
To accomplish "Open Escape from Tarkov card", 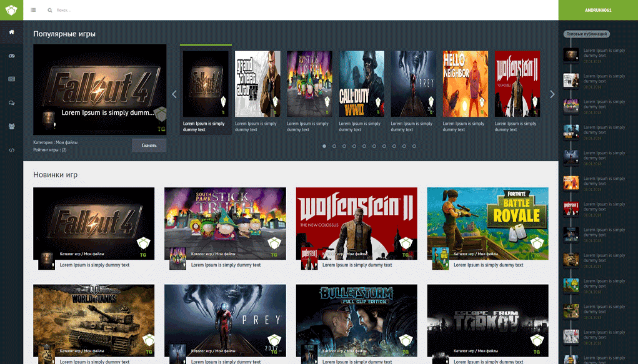I will pyautogui.click(x=488, y=320).
